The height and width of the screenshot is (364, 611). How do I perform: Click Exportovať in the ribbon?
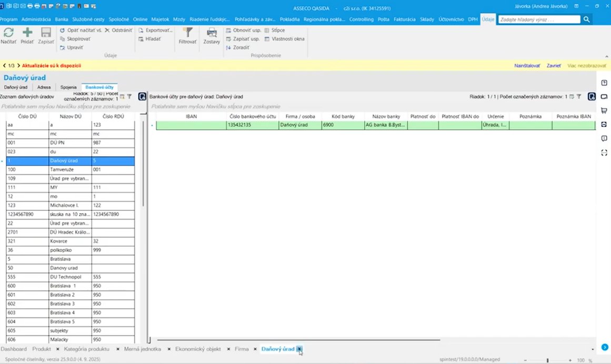pos(155,30)
